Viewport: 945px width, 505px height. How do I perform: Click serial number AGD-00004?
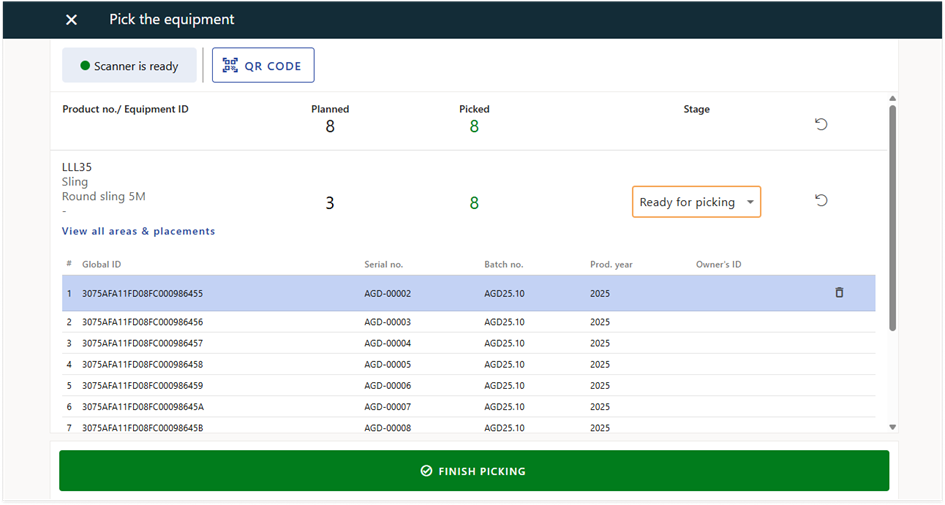388,343
